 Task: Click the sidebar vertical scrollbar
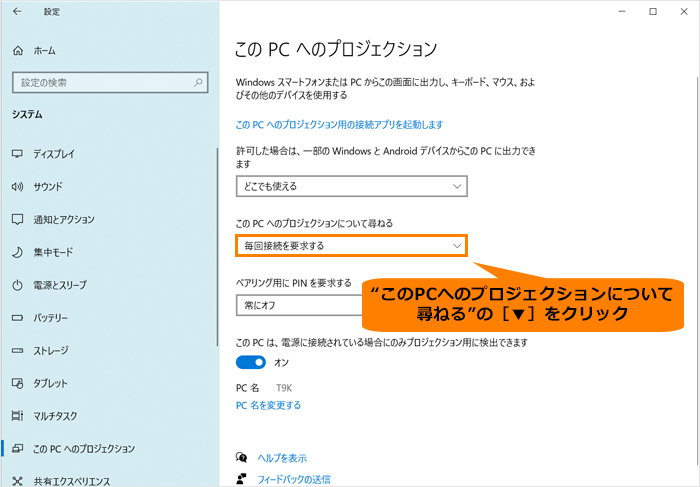coord(217,247)
